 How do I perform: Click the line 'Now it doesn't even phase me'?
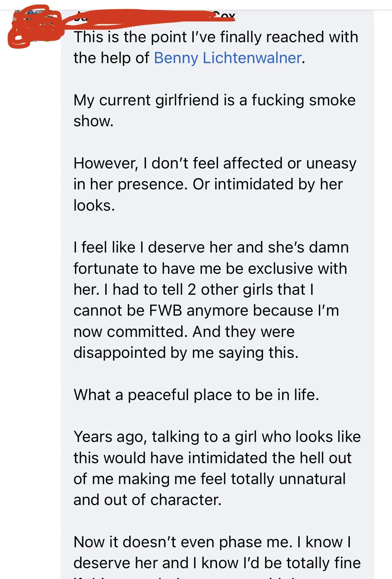[212, 542]
